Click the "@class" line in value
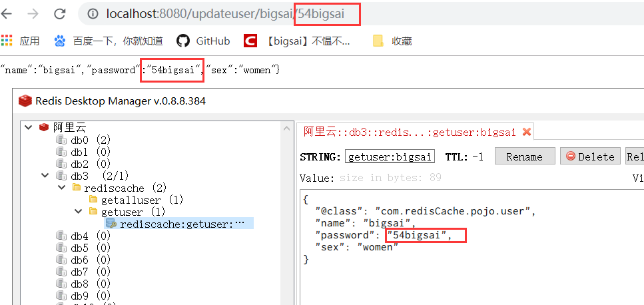Image resolution: width=644 pixels, height=305 pixels. point(426,211)
